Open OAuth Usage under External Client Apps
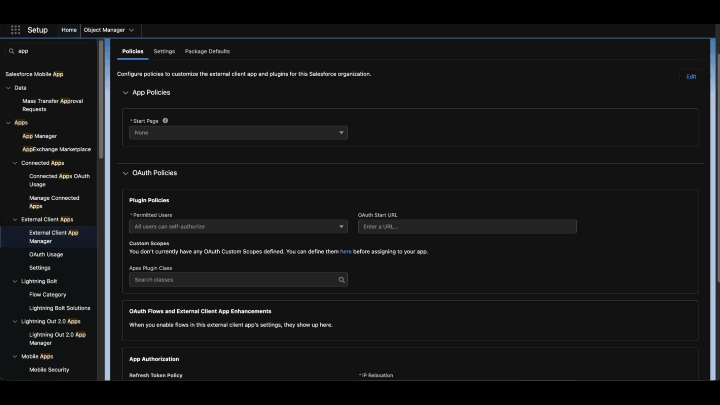 pos(46,254)
